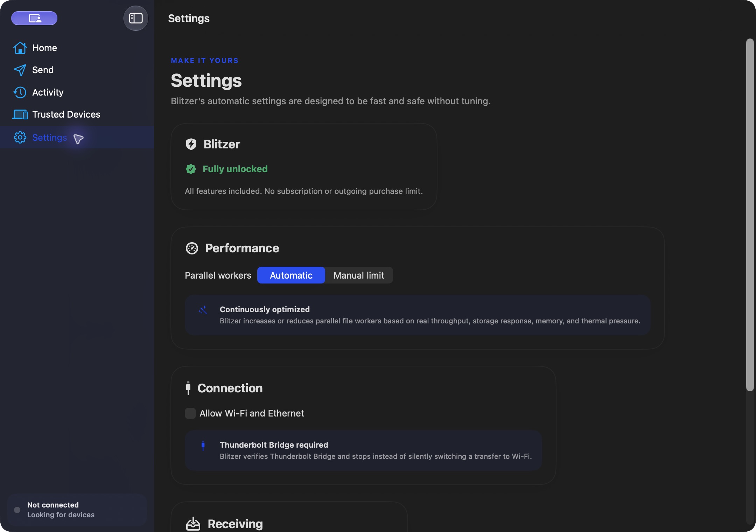The height and width of the screenshot is (532, 756).
Task: Click the Performance section heading
Action: (x=242, y=248)
